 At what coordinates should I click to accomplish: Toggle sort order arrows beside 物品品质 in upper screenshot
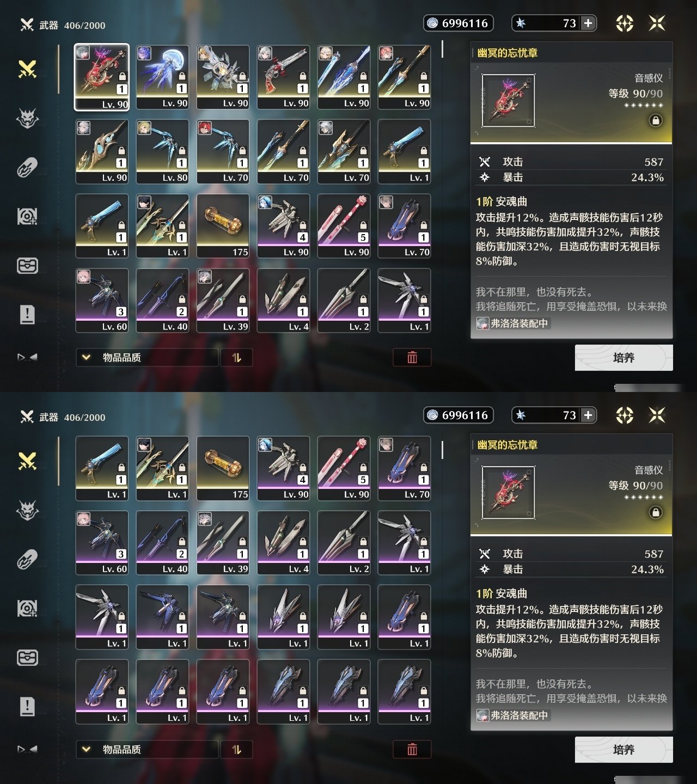(236, 358)
